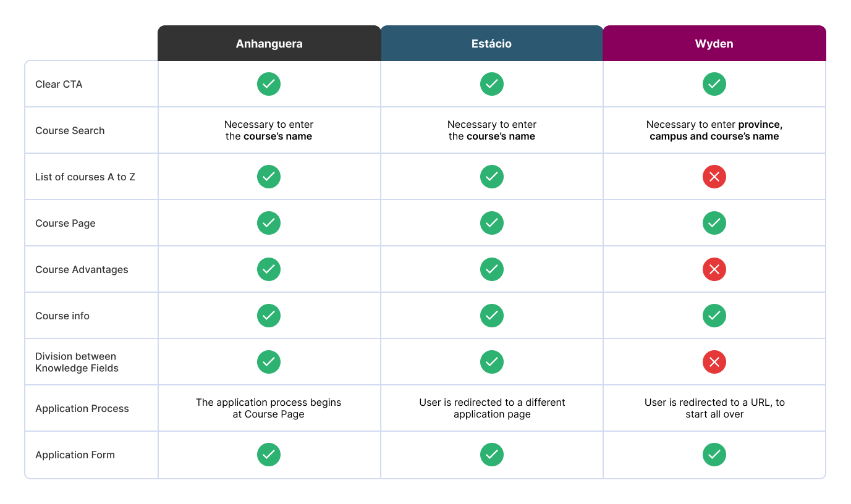Screen dimensions: 851x504
Task: Click Estácio's Course Page green checkmark
Action: click(492, 223)
